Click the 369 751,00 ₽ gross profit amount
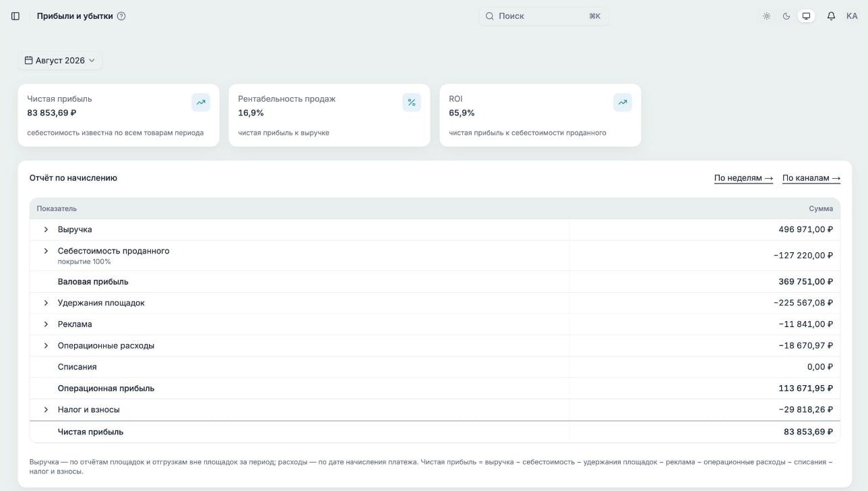 click(x=806, y=282)
